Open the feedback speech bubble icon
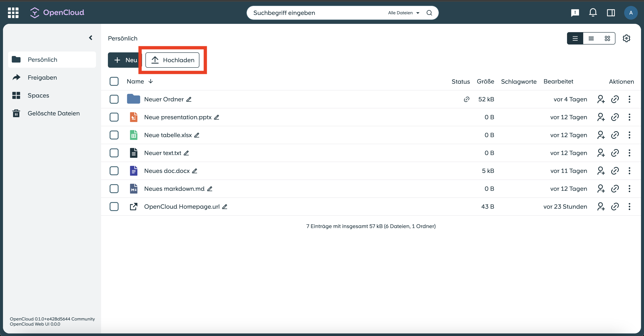This screenshot has height=336, width=644. [x=575, y=13]
